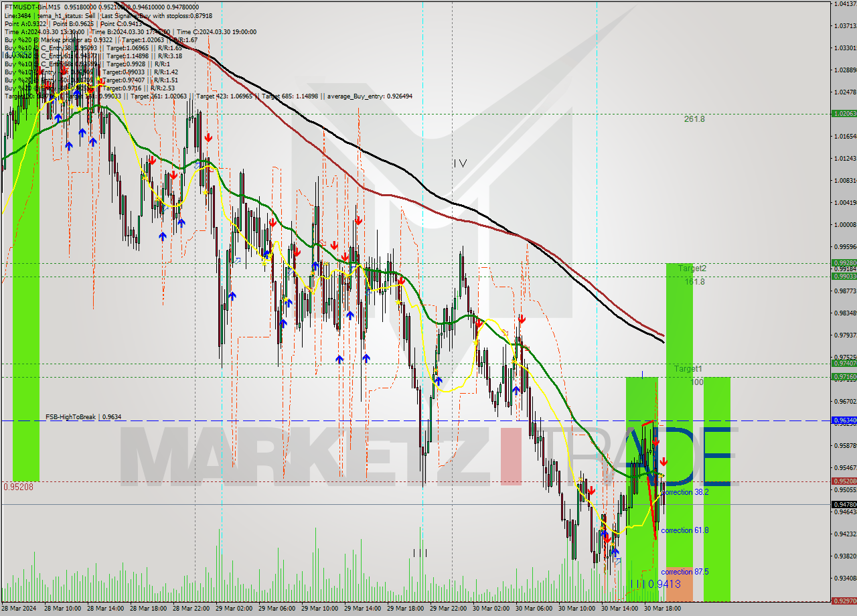Click the blue 0.9413 point C label

click(x=664, y=584)
